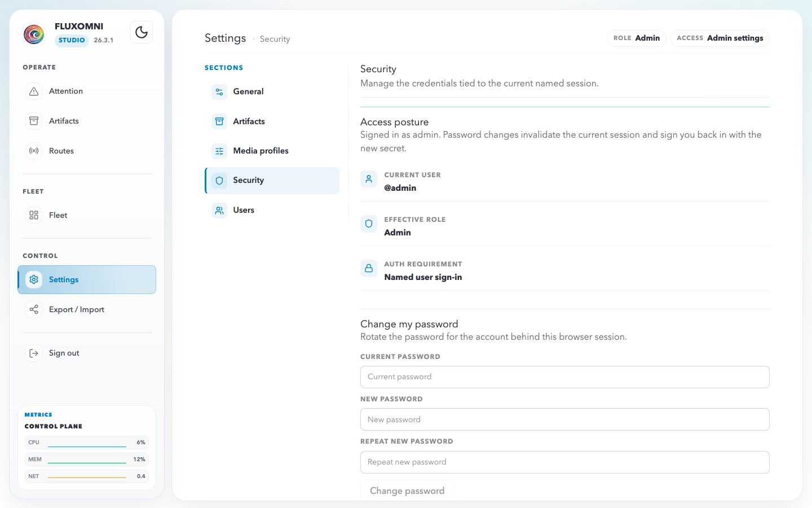Screen dimensions: 812x508
Task: Click the Current User person icon
Action: [369, 179]
